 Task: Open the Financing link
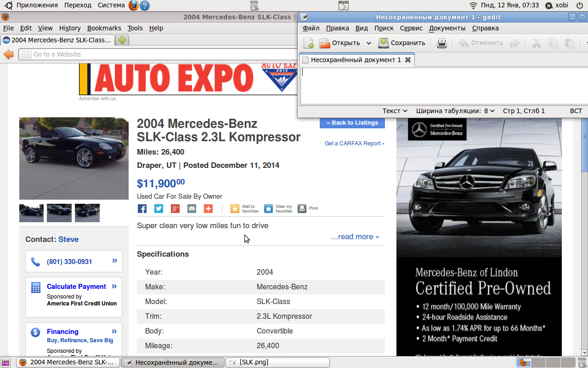62,332
